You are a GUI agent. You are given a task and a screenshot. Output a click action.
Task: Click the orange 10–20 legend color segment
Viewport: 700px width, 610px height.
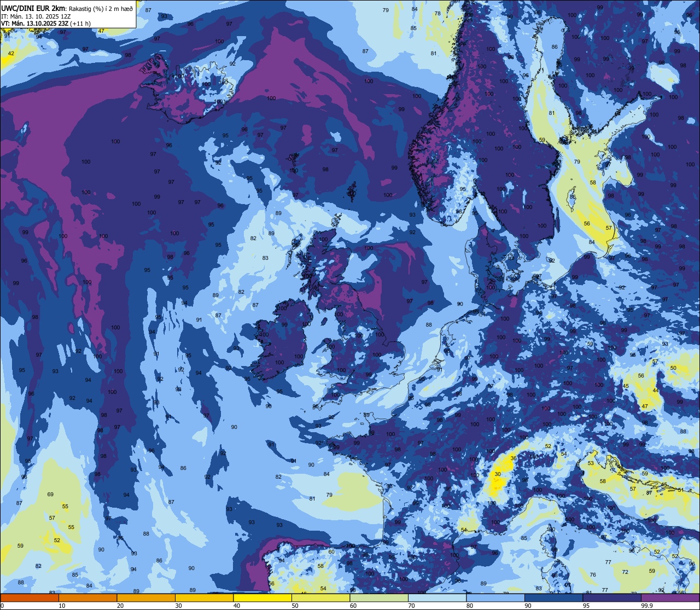point(87,597)
